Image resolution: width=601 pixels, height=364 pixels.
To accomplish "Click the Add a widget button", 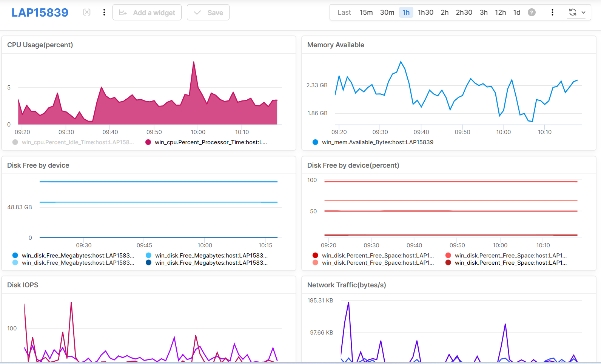I will pyautogui.click(x=147, y=12).
